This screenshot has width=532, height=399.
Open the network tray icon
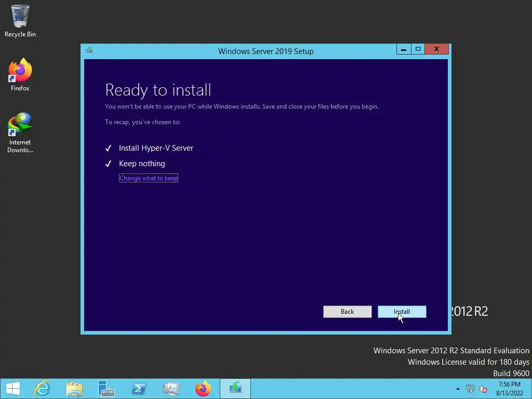point(470,389)
